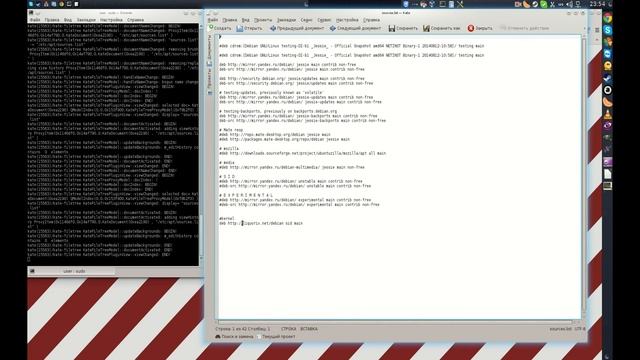Open the Файл menu in Konsole window
Screen dimensions: 640x360
35,20
